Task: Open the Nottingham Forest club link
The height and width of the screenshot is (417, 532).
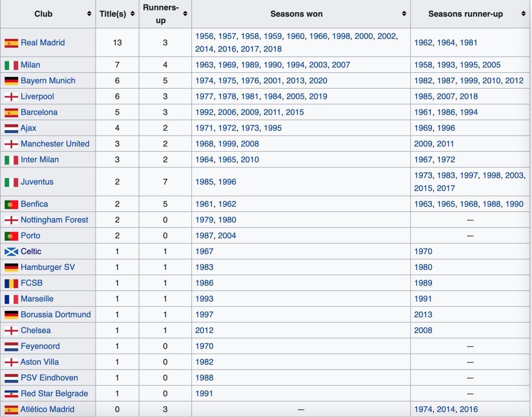Action: click(x=54, y=220)
